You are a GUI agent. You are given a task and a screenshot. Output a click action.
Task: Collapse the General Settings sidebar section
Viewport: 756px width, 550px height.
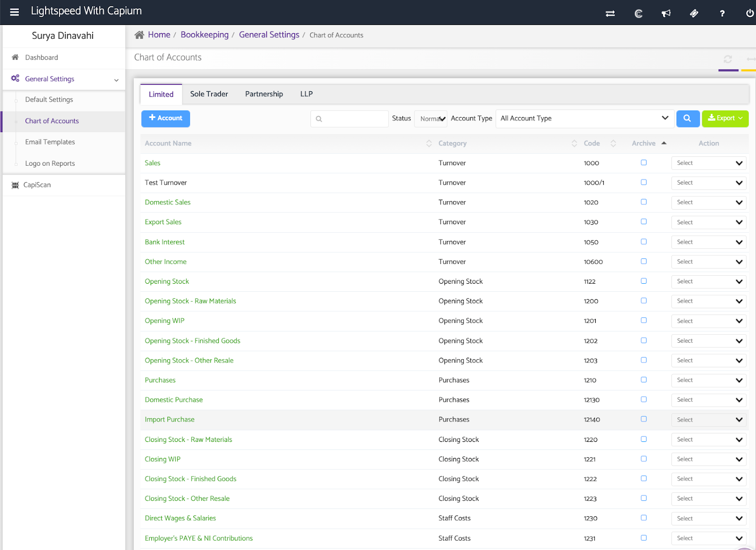click(x=116, y=80)
